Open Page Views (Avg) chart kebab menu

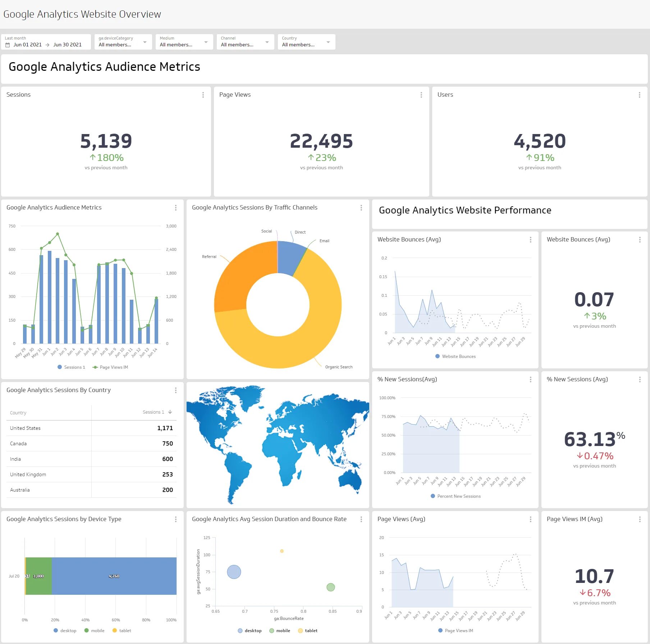pyautogui.click(x=531, y=519)
